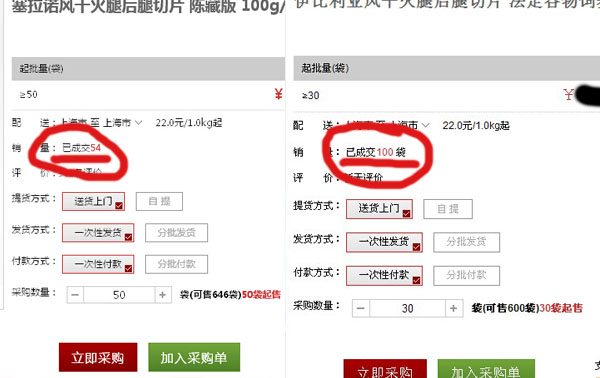Decrease quantity with minus beside 50

pos(75,295)
